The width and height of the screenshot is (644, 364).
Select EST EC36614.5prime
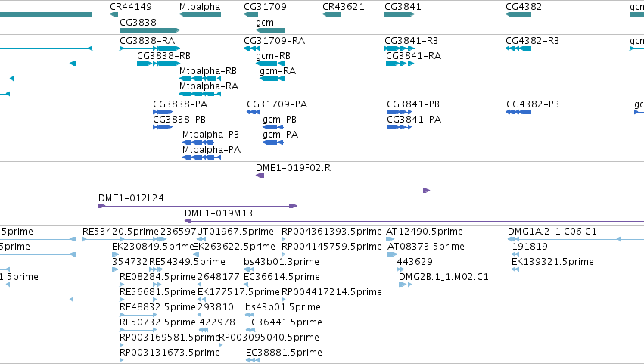point(282,277)
